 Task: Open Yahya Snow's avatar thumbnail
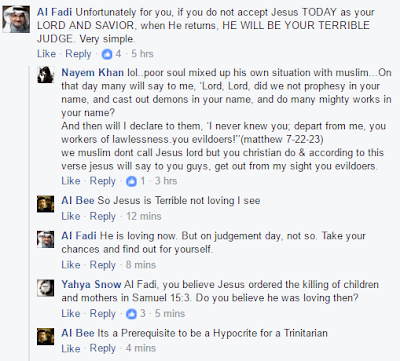point(45,288)
